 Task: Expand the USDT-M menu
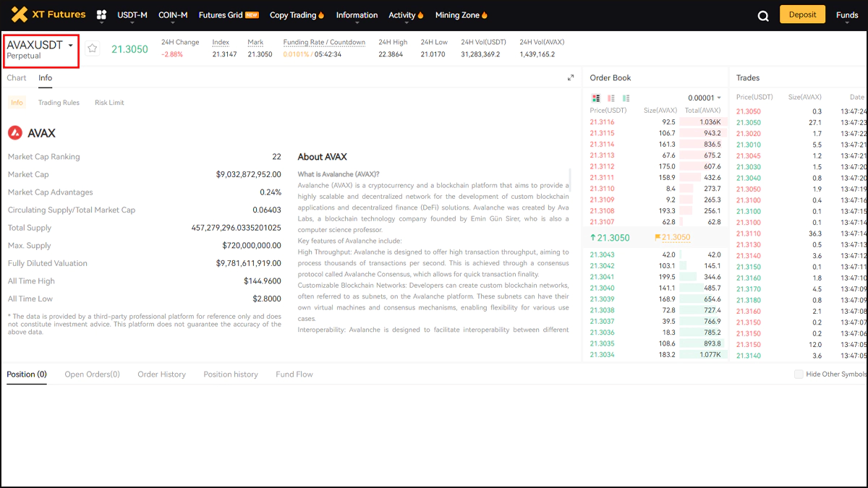point(132,15)
